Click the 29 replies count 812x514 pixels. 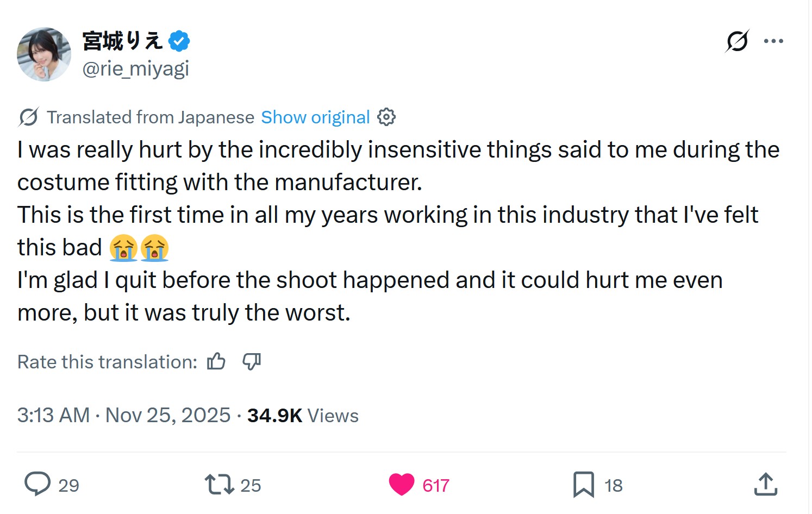pyautogui.click(x=68, y=485)
